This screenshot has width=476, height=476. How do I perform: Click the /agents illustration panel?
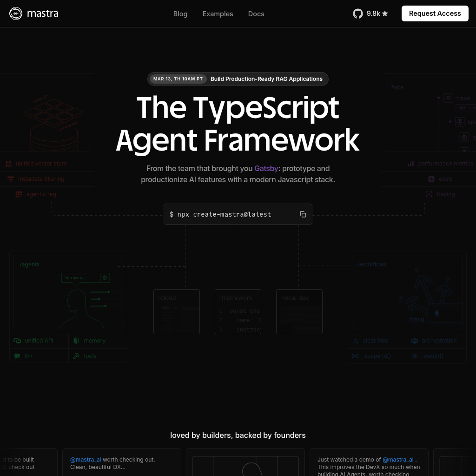tap(69, 292)
